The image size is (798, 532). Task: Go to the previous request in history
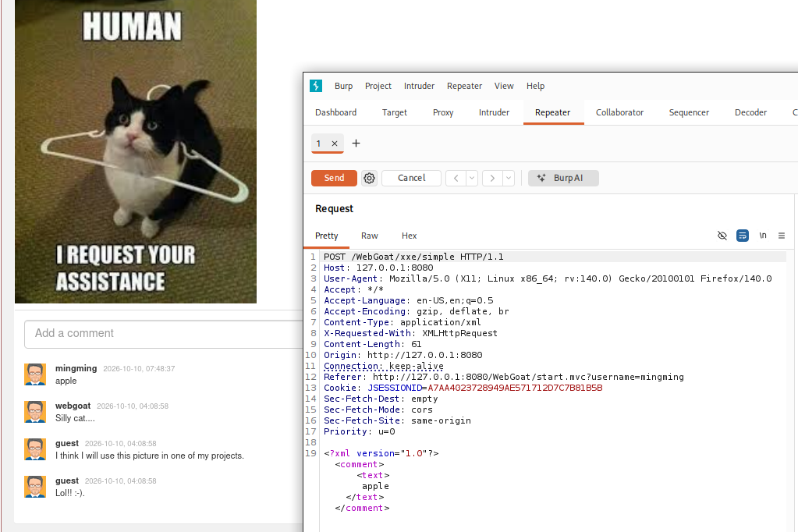tap(456, 178)
